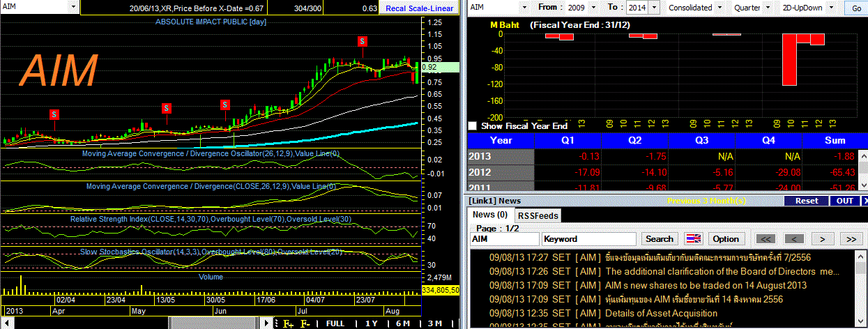Click the Slow Stochastics Oscillator indicator label
This screenshot has width=868, height=329.
pyautogui.click(x=212, y=252)
